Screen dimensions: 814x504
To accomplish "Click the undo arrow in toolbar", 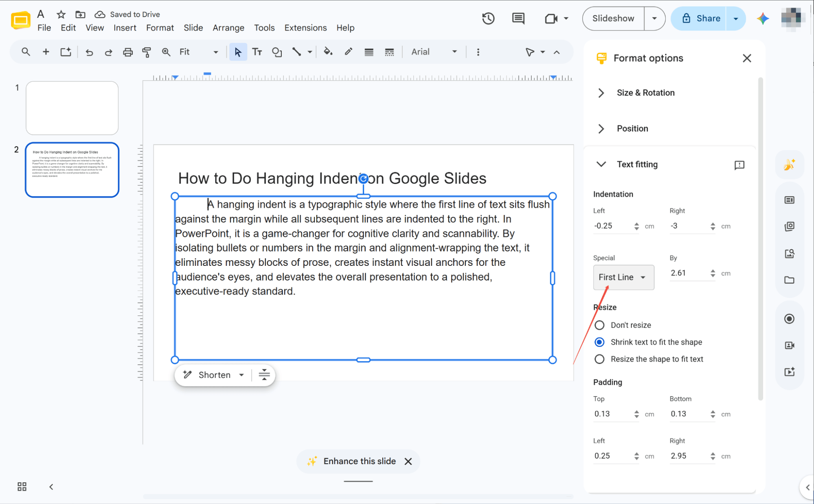I will coord(89,52).
